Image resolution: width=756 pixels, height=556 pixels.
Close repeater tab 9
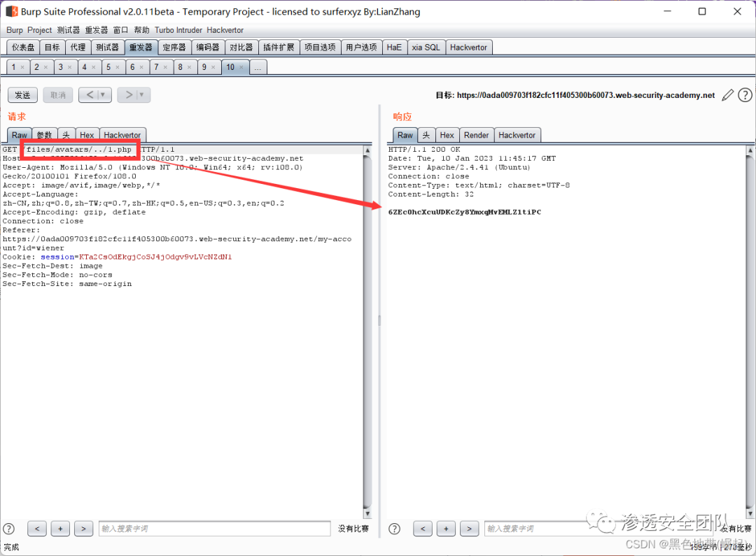click(x=213, y=67)
